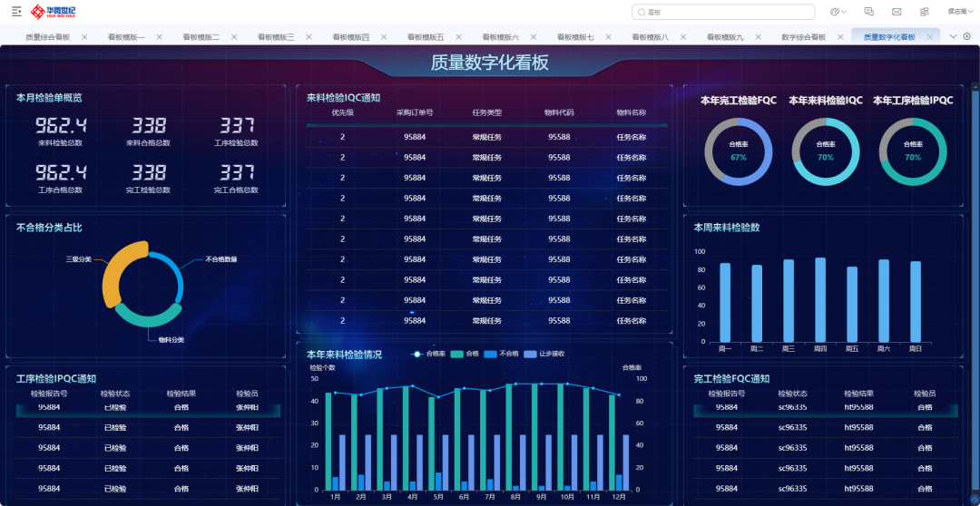Click the 周日 bar in weekly chart
980x506 pixels.
point(915,301)
